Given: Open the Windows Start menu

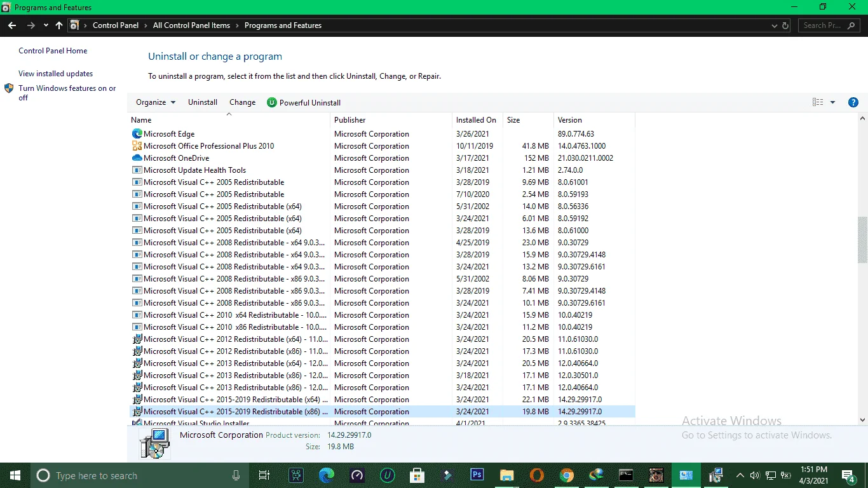Looking at the screenshot, I should (x=15, y=475).
